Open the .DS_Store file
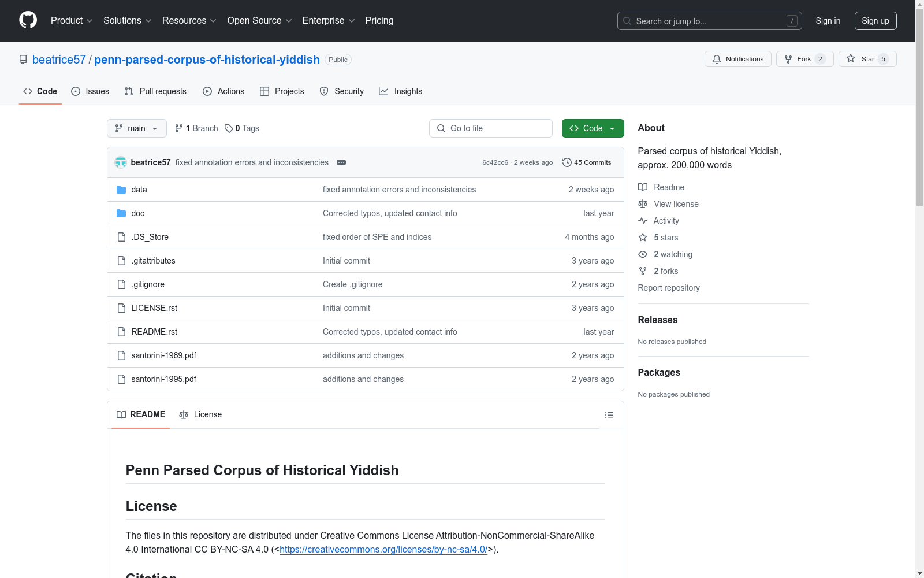Viewport: 924px width, 578px height. click(x=150, y=237)
